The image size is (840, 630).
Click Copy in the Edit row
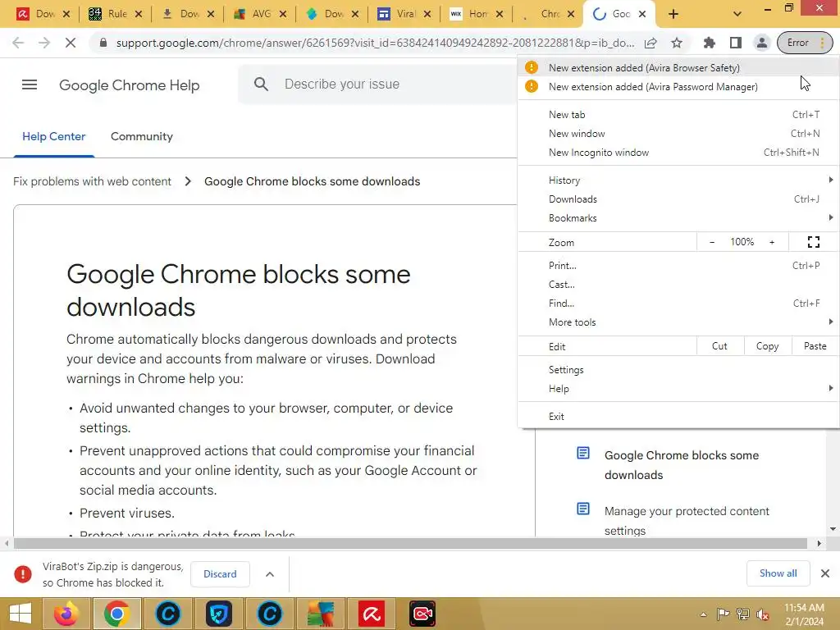767,346
